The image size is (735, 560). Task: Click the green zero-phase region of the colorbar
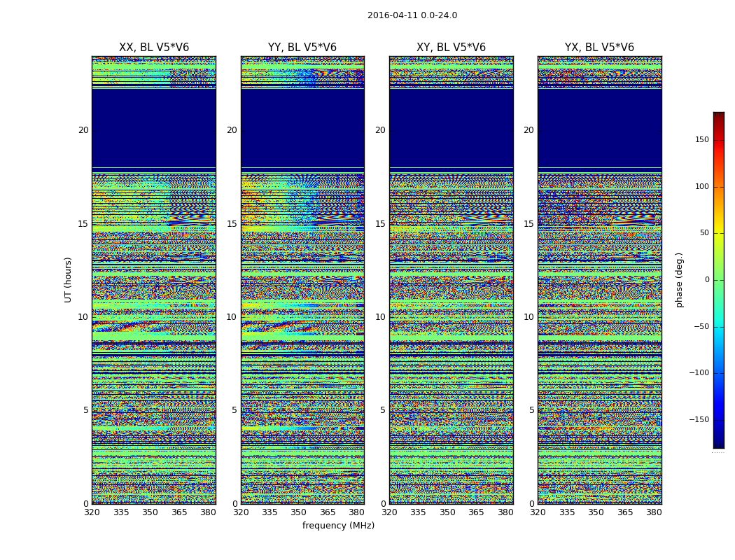(718, 280)
